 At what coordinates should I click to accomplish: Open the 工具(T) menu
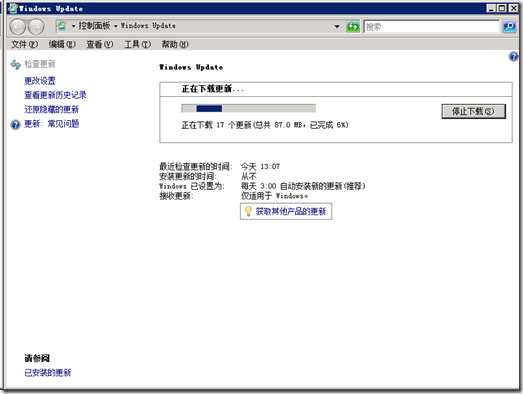(x=137, y=44)
